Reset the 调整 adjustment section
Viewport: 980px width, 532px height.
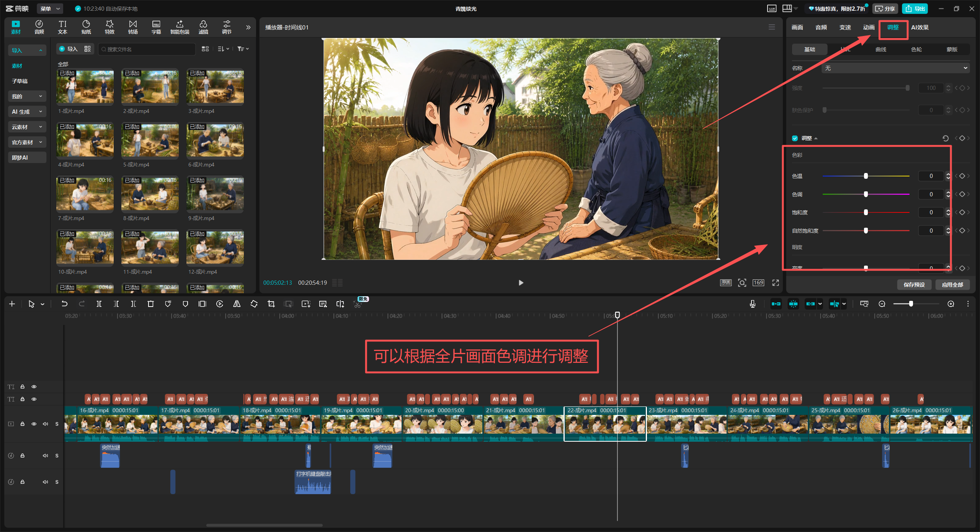click(946, 138)
